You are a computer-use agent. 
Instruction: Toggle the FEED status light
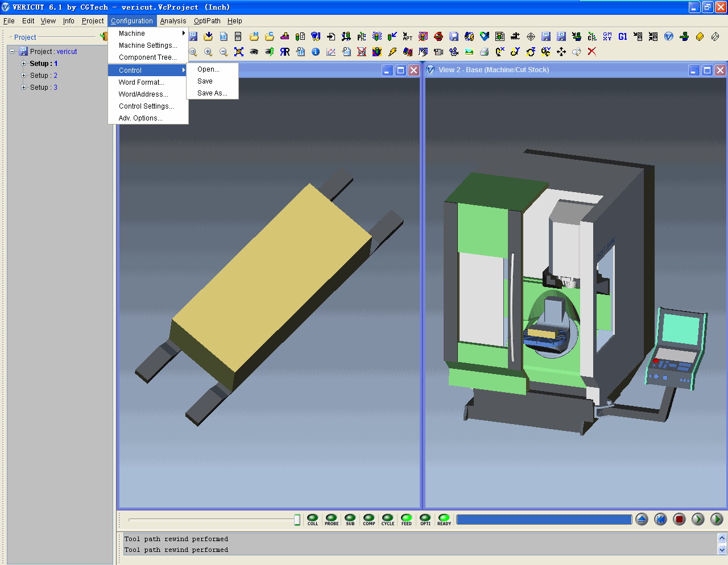pyautogui.click(x=407, y=520)
